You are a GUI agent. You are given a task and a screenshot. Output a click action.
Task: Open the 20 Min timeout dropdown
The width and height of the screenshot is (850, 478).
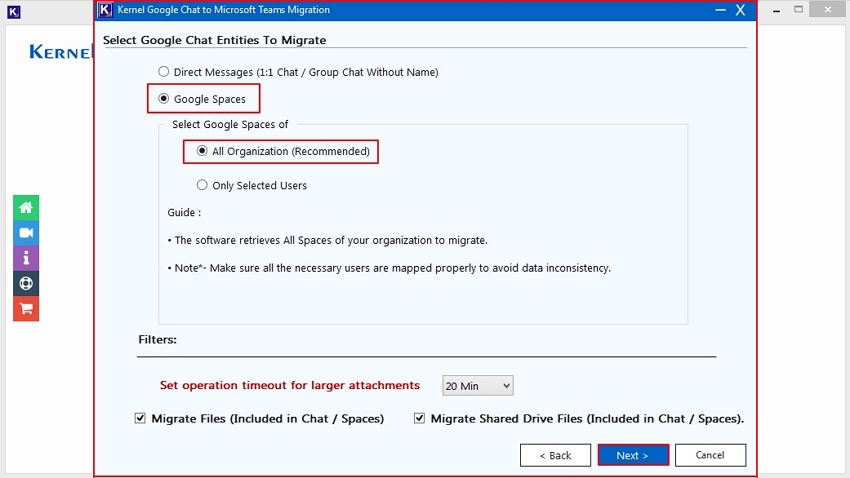click(x=478, y=385)
